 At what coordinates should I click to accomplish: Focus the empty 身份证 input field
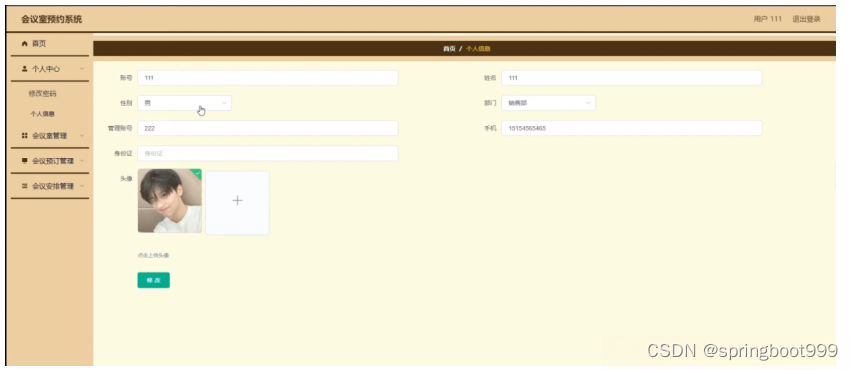point(268,153)
